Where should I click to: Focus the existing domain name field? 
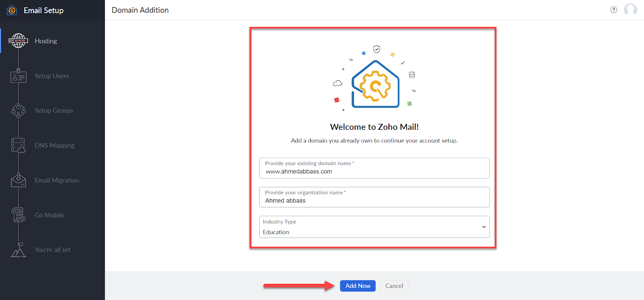[374, 172]
